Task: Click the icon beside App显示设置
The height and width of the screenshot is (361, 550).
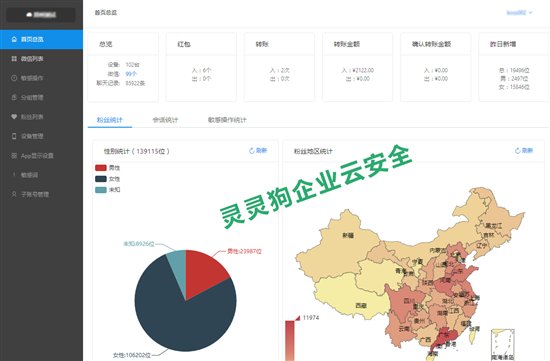Action: click(14, 155)
